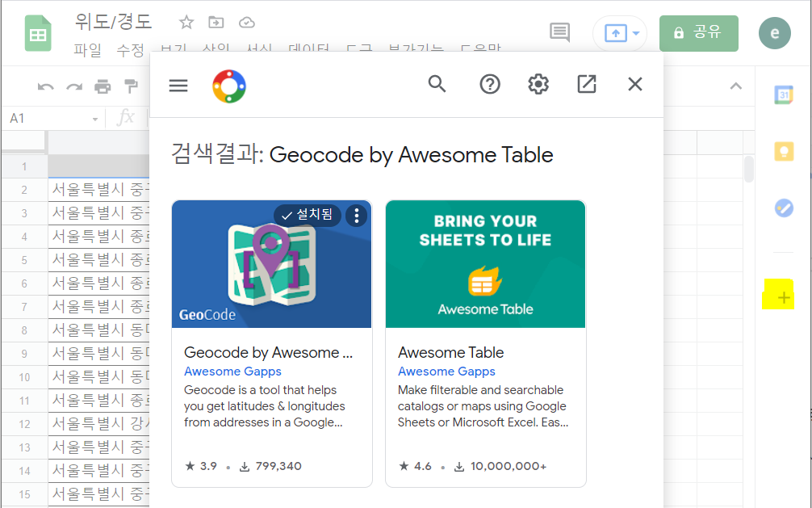This screenshot has width=812, height=508.
Task: Open Awesome Gapps link under Geocode
Action: [x=232, y=372]
